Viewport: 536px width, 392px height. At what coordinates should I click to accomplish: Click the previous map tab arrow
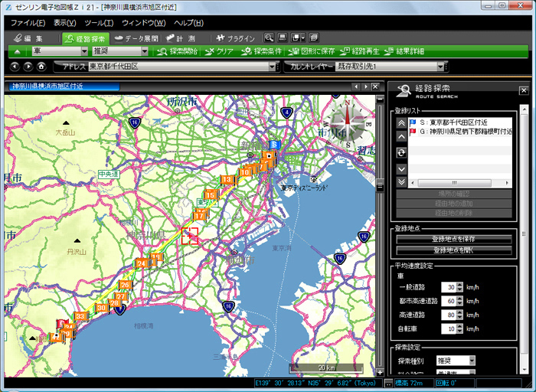pos(356,87)
